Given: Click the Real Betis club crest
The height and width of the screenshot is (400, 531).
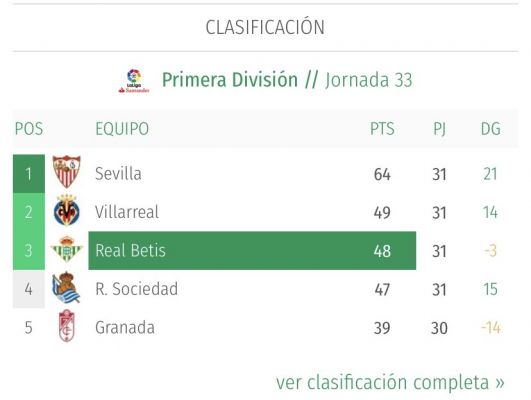Looking at the screenshot, I should pos(67,249).
